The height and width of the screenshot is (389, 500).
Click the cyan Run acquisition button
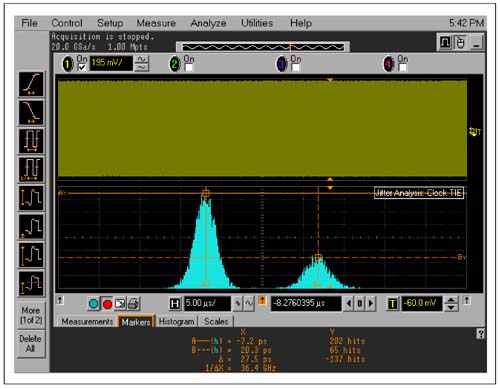pyautogui.click(x=94, y=304)
